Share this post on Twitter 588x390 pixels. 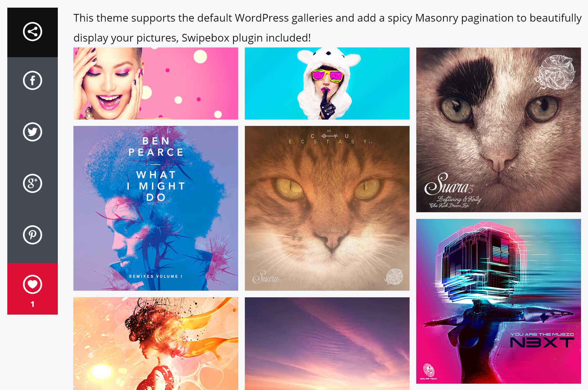[33, 132]
